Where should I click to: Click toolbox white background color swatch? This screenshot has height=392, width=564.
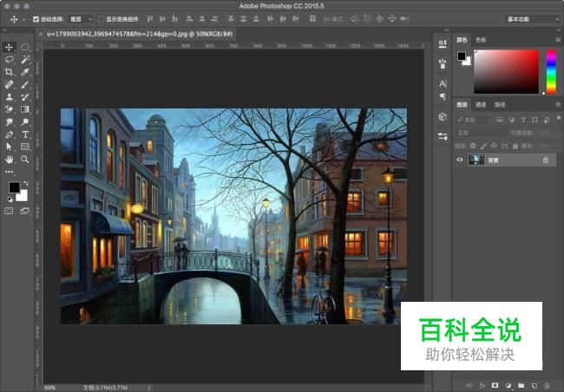coord(23,196)
